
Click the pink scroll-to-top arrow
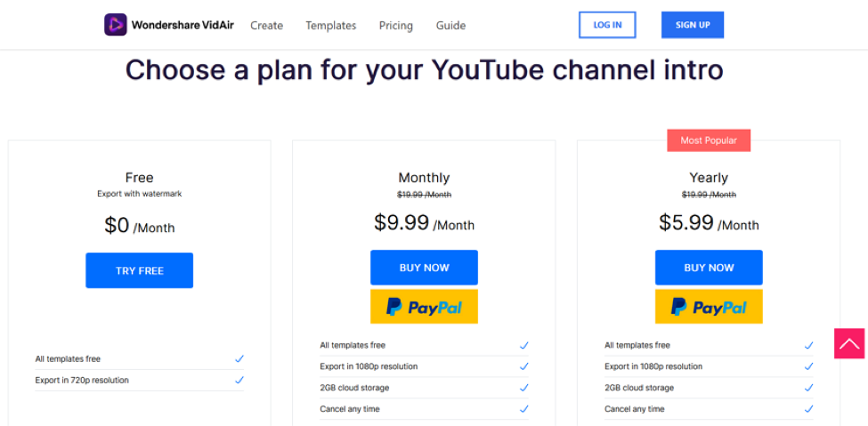(849, 343)
